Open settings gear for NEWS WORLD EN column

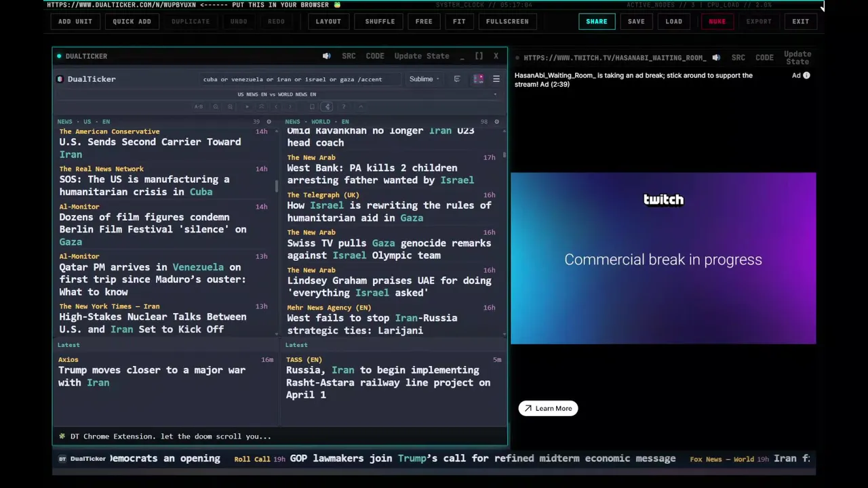click(x=496, y=122)
